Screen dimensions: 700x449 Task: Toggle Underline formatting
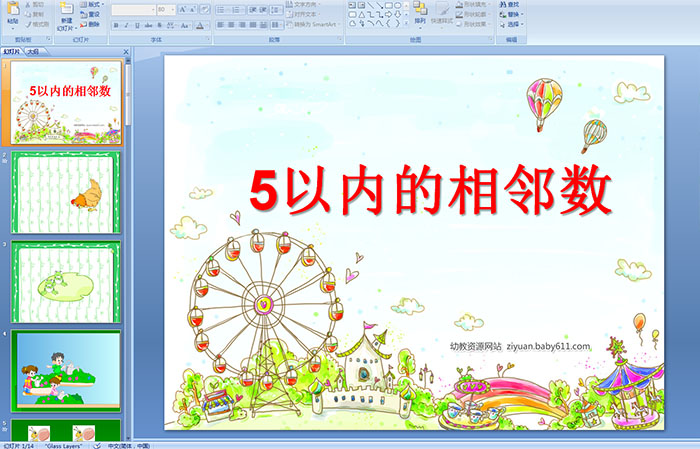137,25
